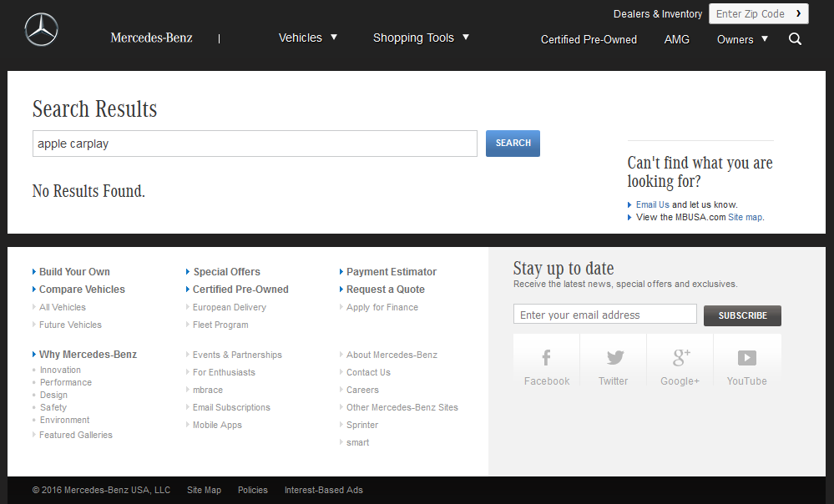Open Why Mercedes-Benz footer link
The width and height of the screenshot is (834, 504).
coord(88,355)
